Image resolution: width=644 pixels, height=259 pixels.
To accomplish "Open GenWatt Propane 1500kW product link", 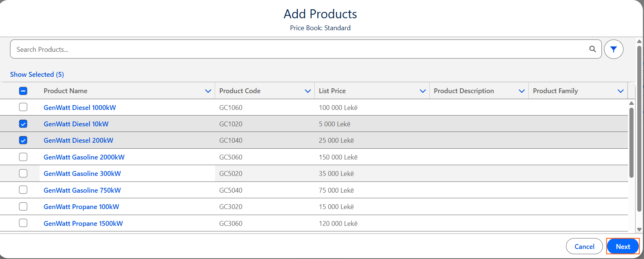I will tap(83, 223).
